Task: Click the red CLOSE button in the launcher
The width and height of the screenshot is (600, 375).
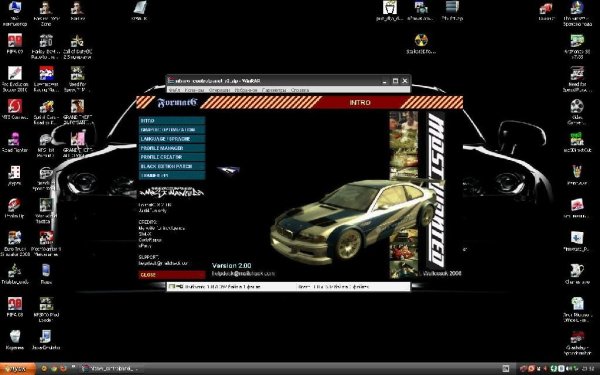Action: (x=172, y=275)
